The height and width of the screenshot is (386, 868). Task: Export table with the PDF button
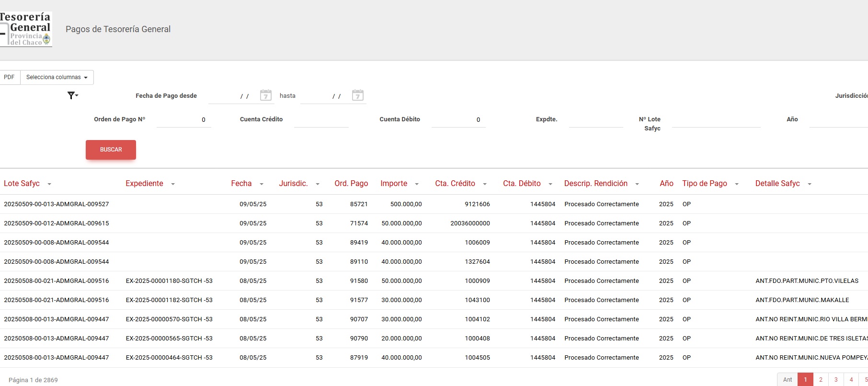pyautogui.click(x=9, y=77)
